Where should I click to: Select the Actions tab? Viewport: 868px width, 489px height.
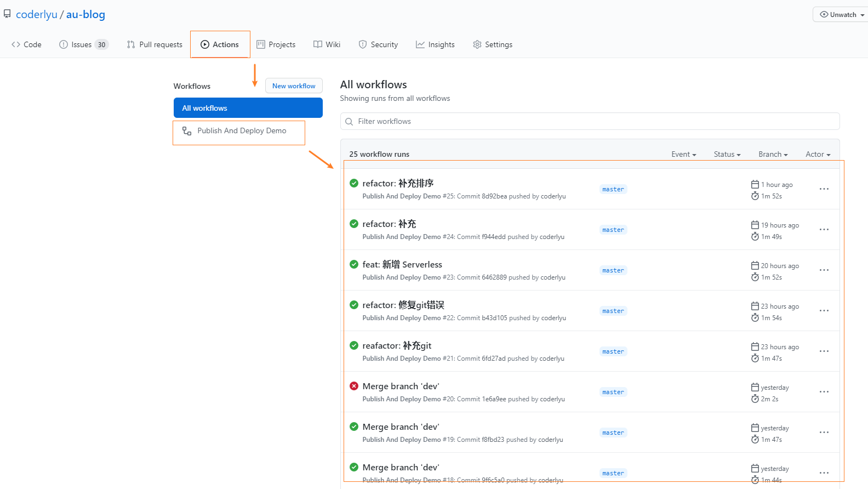[x=220, y=44]
